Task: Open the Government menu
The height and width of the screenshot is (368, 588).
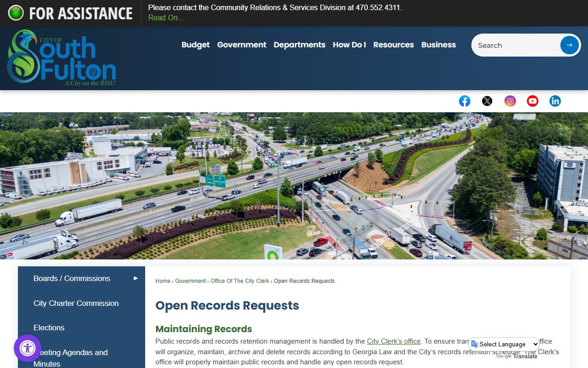Action: tap(242, 45)
